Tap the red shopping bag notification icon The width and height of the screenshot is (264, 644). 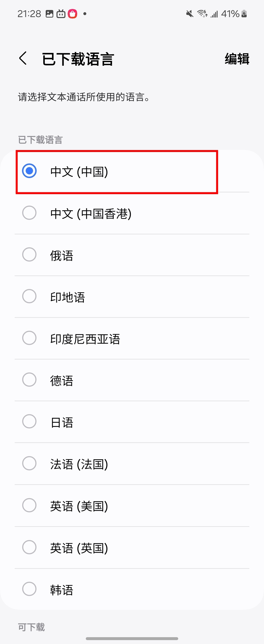(x=73, y=14)
